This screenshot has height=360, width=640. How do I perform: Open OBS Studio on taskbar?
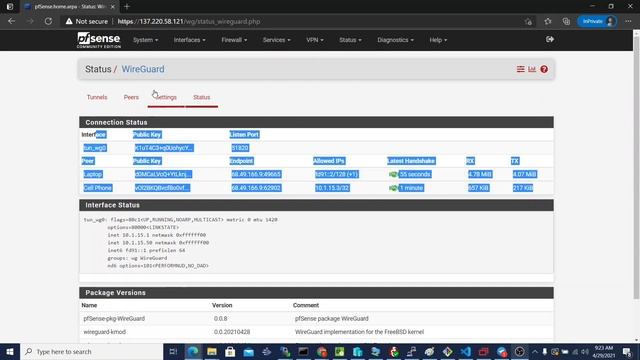519,351
